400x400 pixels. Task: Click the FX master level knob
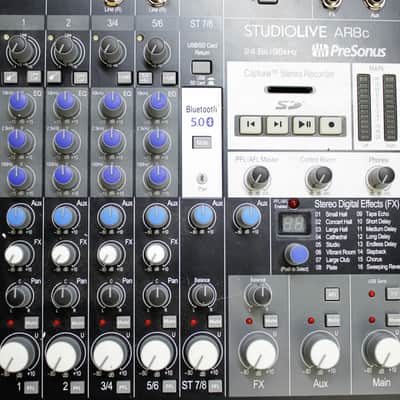[260, 353]
